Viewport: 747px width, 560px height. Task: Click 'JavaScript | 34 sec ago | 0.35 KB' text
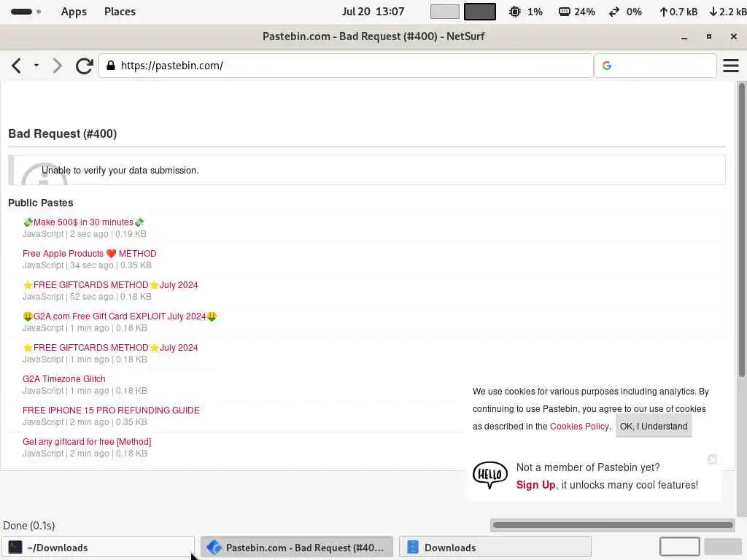click(x=87, y=265)
